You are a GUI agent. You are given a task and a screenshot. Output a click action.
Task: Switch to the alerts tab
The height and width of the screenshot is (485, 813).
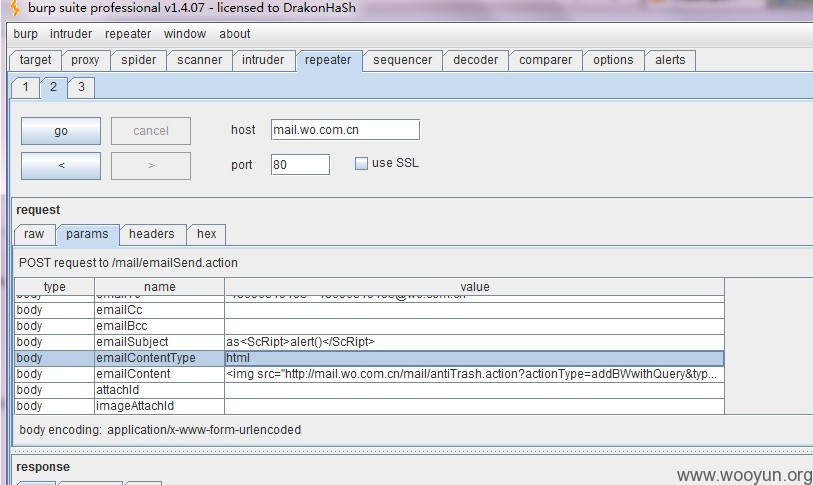coord(670,60)
